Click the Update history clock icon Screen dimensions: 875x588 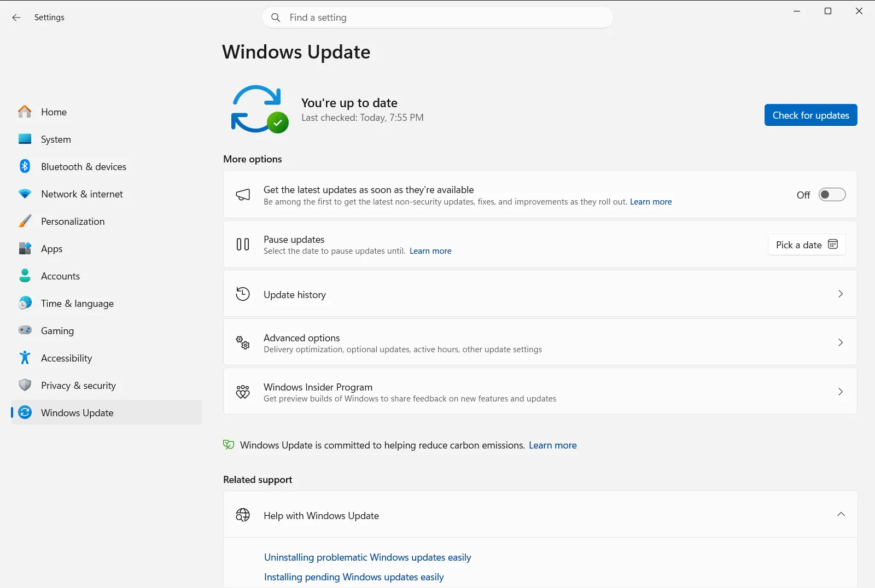[x=243, y=294]
